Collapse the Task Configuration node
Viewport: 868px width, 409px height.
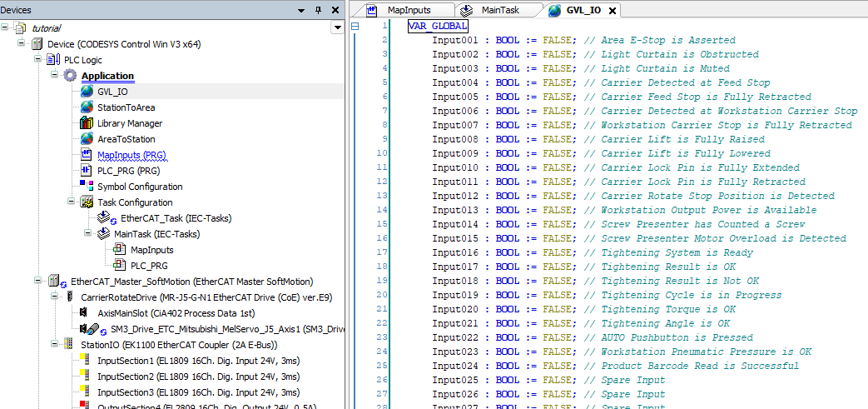pyautogui.click(x=72, y=202)
